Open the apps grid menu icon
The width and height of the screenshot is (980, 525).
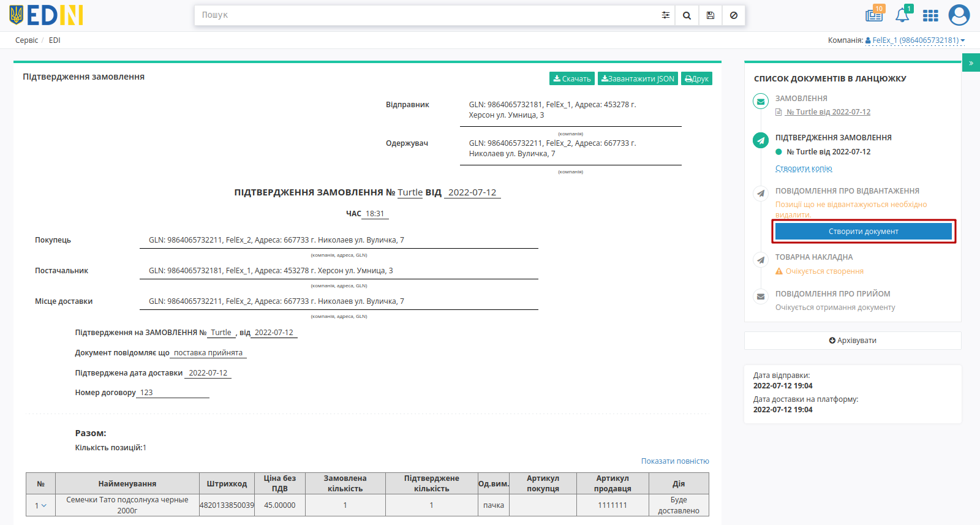(x=930, y=15)
